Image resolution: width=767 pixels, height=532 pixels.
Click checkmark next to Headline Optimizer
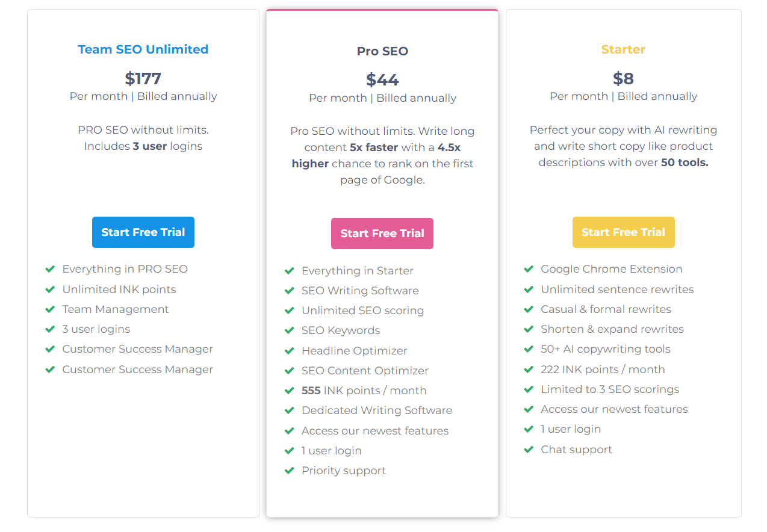[290, 351]
